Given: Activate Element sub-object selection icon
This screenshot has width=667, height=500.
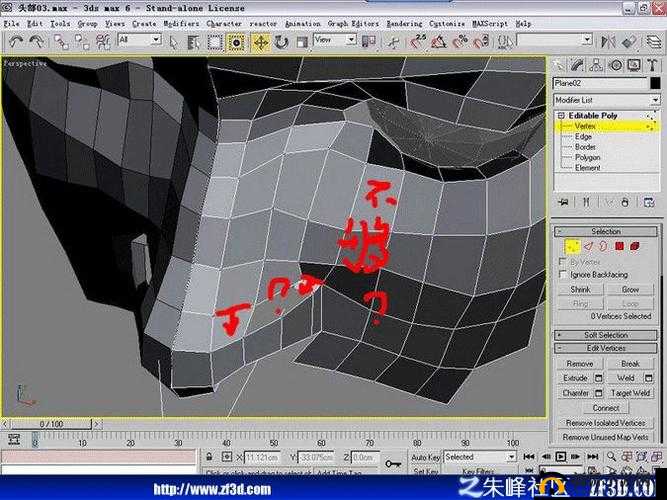Looking at the screenshot, I should point(635,246).
